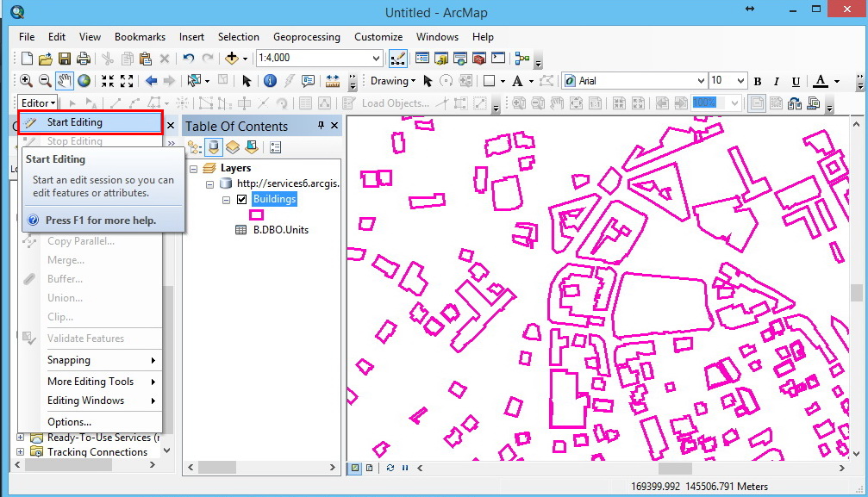Open the File menu

[x=27, y=36]
